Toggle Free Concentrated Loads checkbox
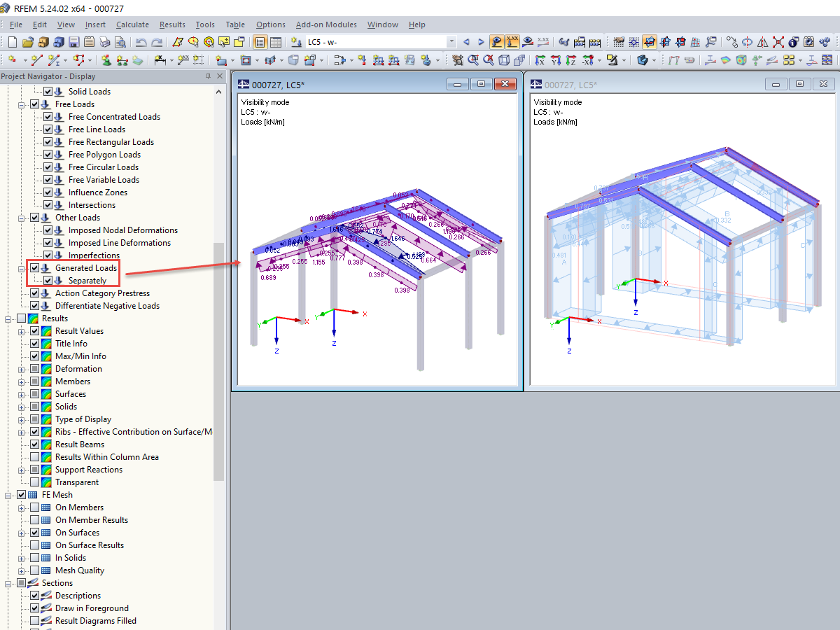 click(x=48, y=117)
